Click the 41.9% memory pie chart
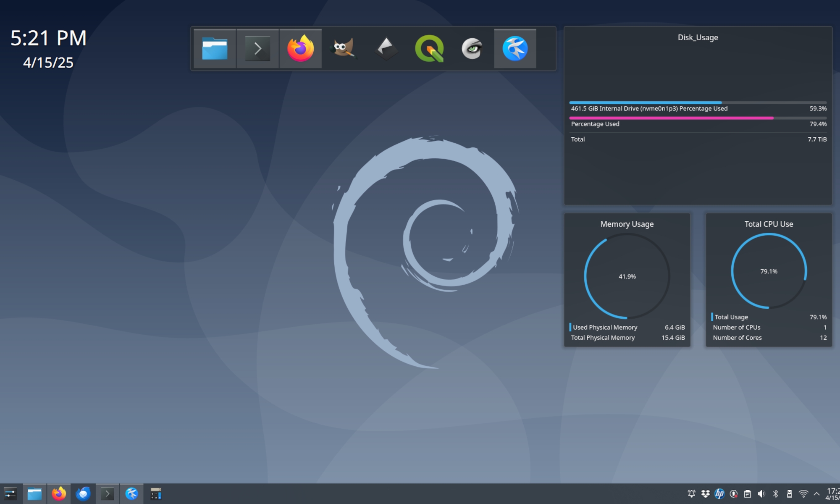 (627, 276)
